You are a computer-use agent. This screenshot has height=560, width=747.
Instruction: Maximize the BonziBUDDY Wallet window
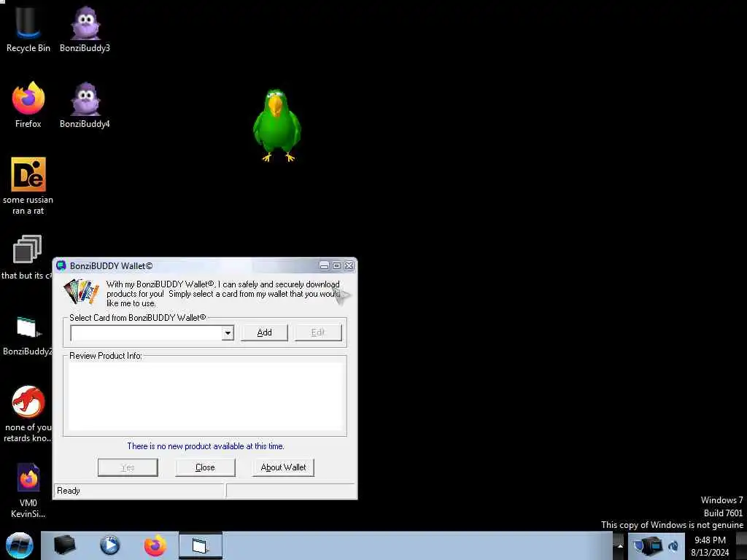click(x=336, y=265)
